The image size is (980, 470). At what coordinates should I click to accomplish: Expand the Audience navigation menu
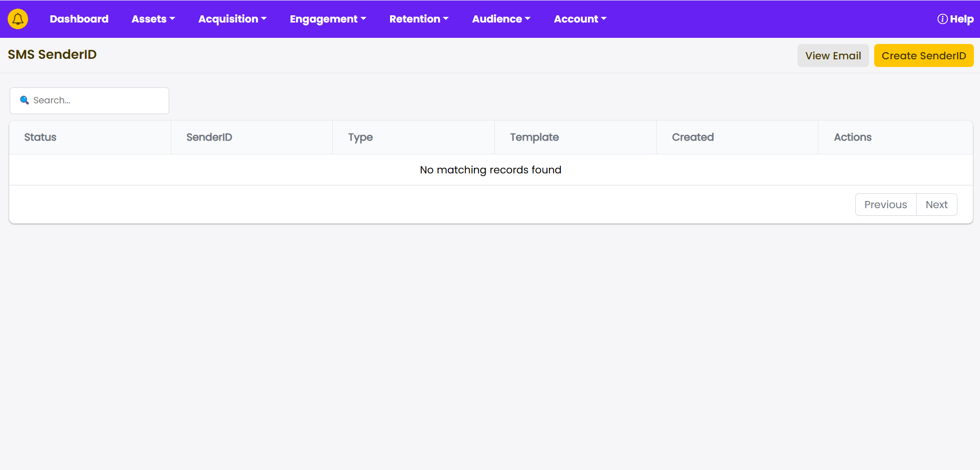[501, 19]
